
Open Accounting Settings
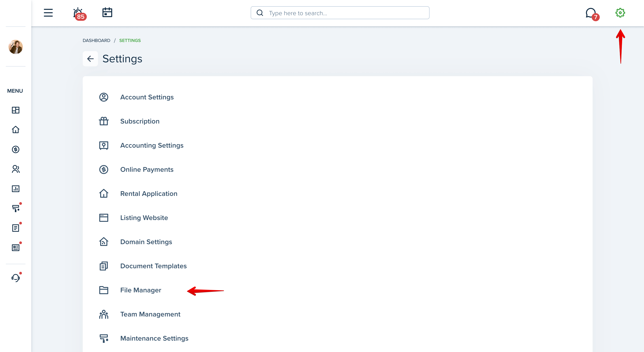point(152,146)
